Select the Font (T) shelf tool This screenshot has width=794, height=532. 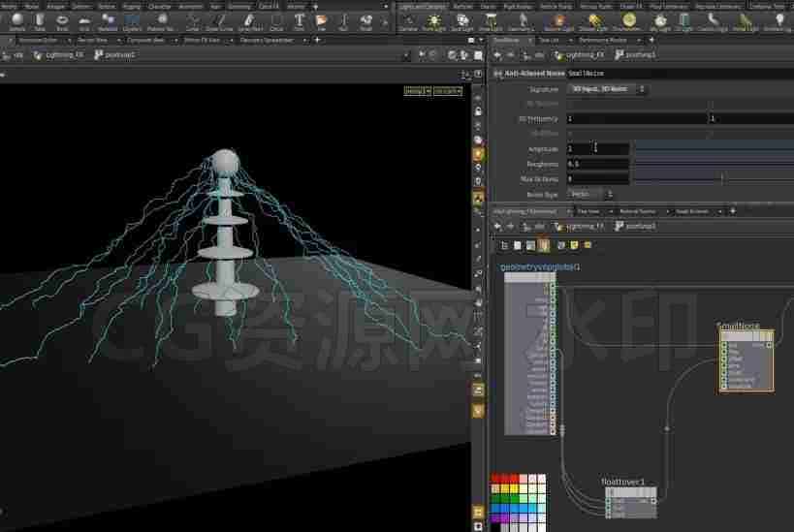click(300, 21)
